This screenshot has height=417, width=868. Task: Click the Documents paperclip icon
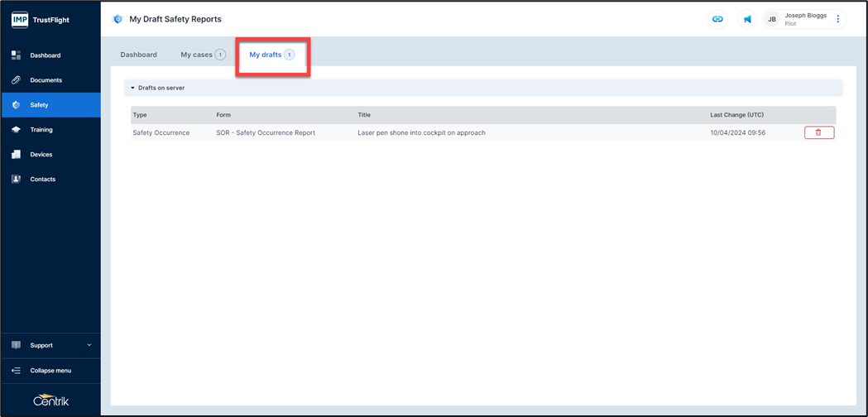16,80
